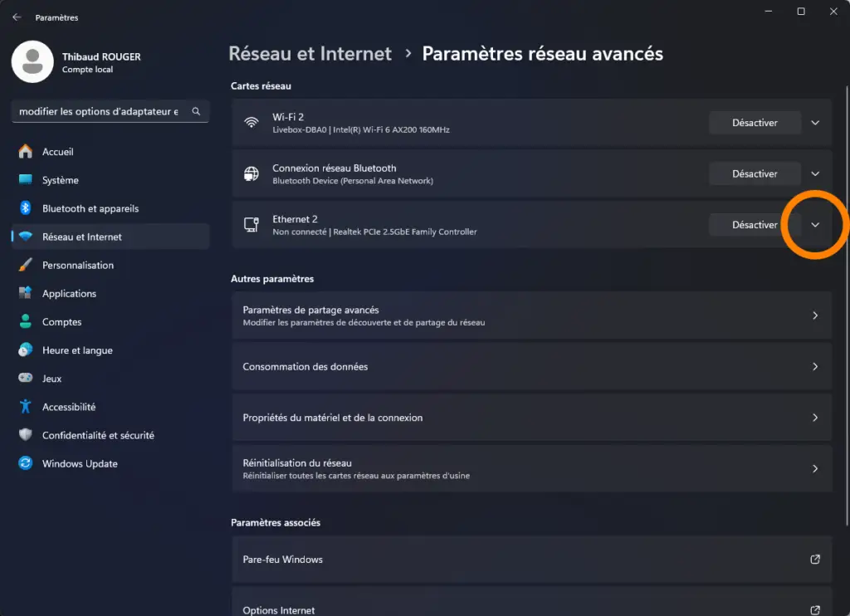
Task: Open Heure et langue category
Action: [110, 350]
